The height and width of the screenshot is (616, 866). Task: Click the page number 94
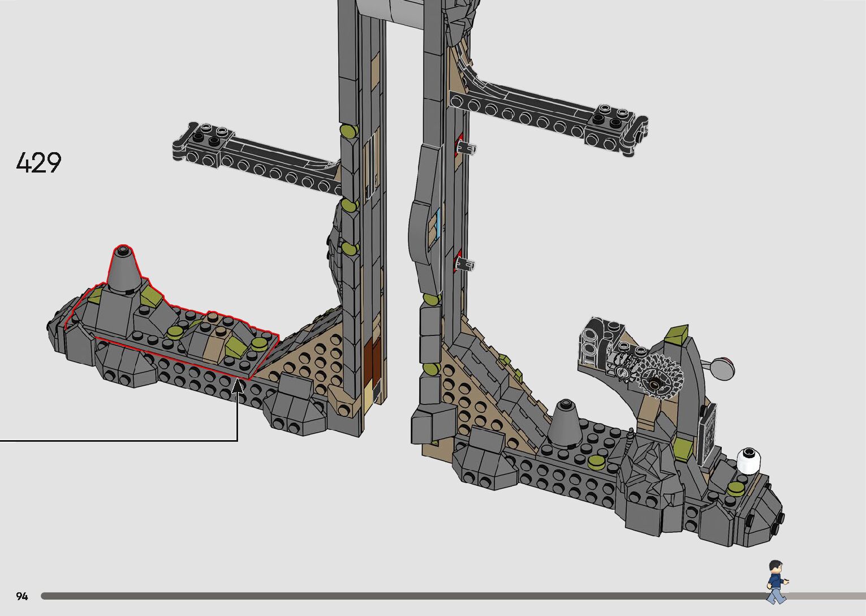pos(22,596)
